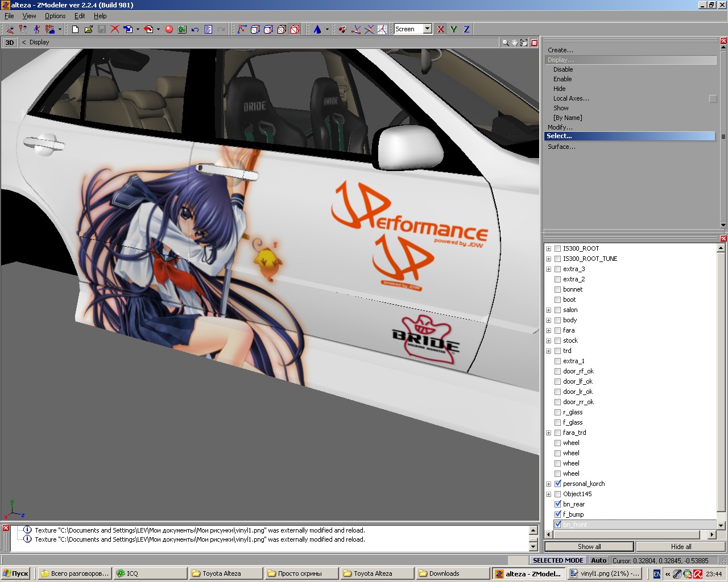The image size is (728, 582).
Task: Open the Start (Пуск) button
Action: [x=15, y=573]
